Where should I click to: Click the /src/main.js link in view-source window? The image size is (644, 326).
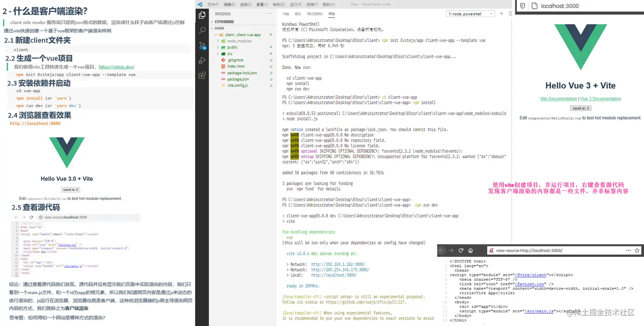click(x=539, y=312)
